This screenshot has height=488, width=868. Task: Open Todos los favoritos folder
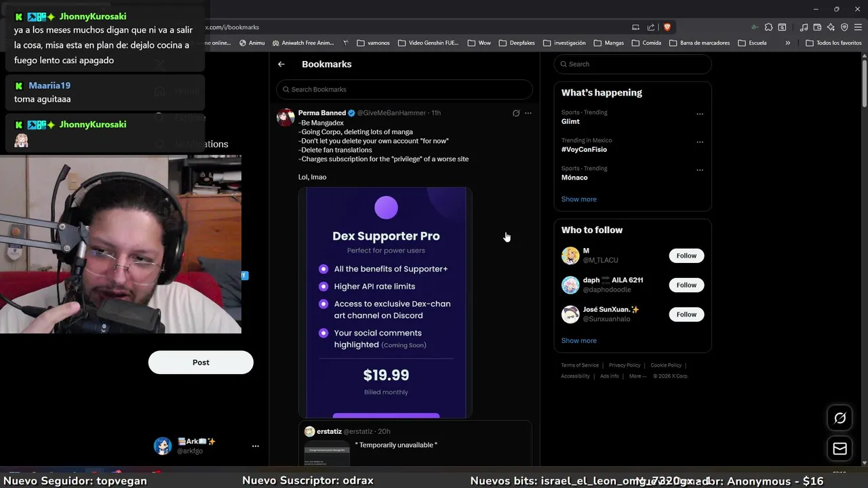[833, 43]
